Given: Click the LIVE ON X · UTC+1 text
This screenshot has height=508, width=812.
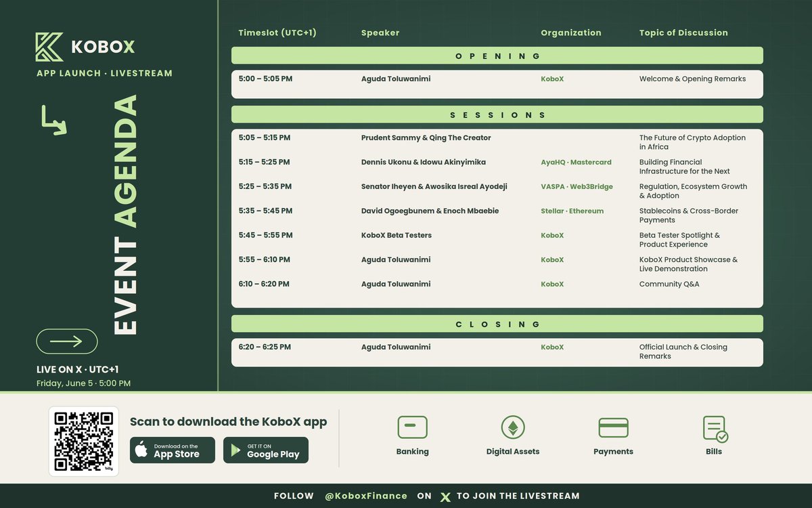Looking at the screenshot, I should [x=78, y=370].
